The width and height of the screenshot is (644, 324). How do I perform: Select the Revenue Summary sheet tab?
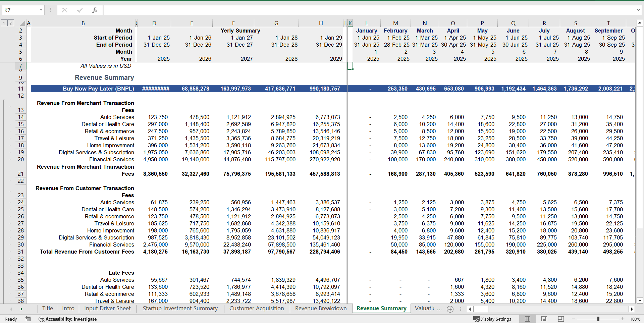(381, 309)
